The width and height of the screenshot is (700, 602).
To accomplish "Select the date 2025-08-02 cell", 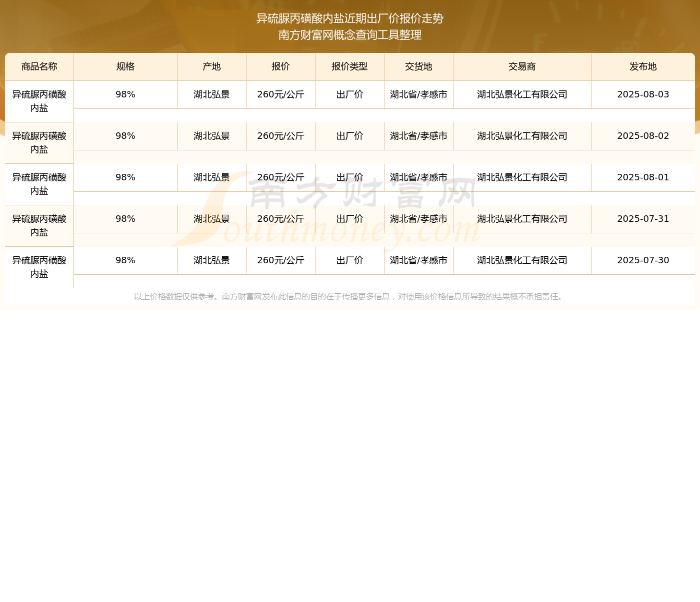I will tap(643, 136).
